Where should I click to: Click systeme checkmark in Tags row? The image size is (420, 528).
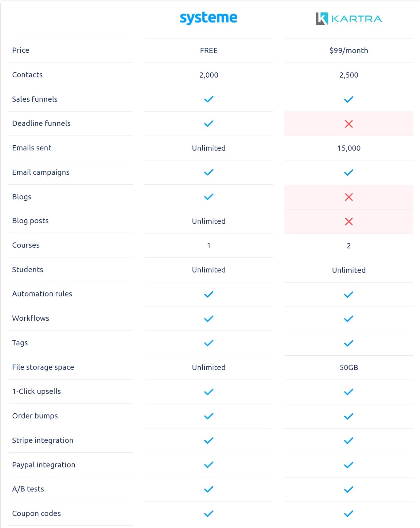209,343
